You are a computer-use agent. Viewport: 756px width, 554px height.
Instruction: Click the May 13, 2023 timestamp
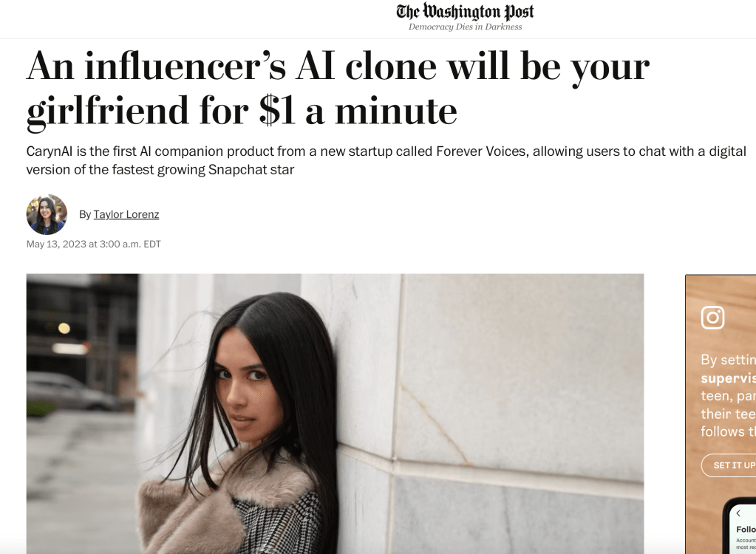pyautogui.click(x=94, y=244)
